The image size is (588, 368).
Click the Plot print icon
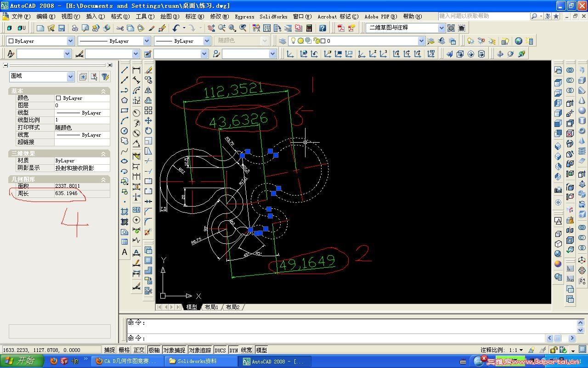tap(75, 28)
